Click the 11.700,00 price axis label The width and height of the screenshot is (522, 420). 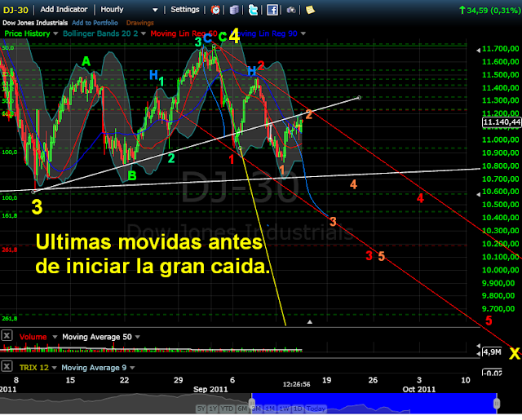point(500,49)
